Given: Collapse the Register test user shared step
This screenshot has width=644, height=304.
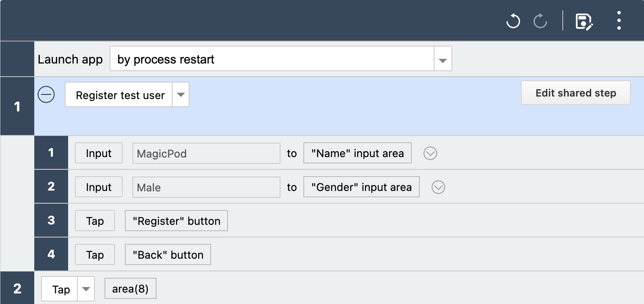Looking at the screenshot, I should 46,94.
